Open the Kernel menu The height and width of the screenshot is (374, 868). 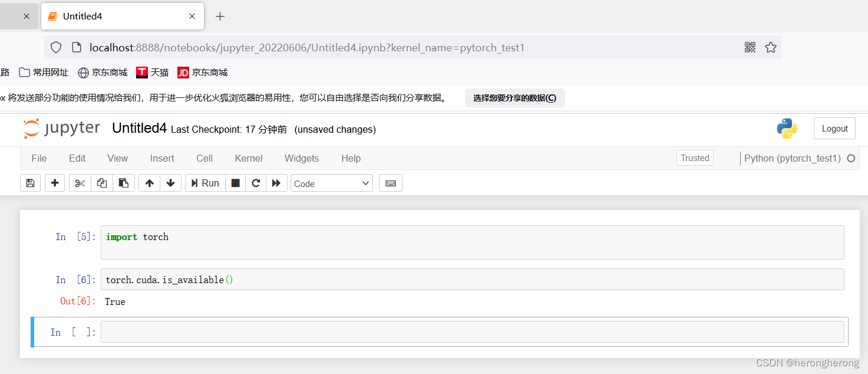tap(248, 158)
